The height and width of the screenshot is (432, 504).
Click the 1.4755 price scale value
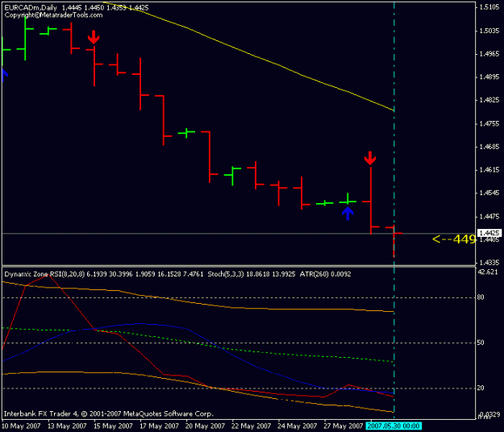tap(489, 123)
